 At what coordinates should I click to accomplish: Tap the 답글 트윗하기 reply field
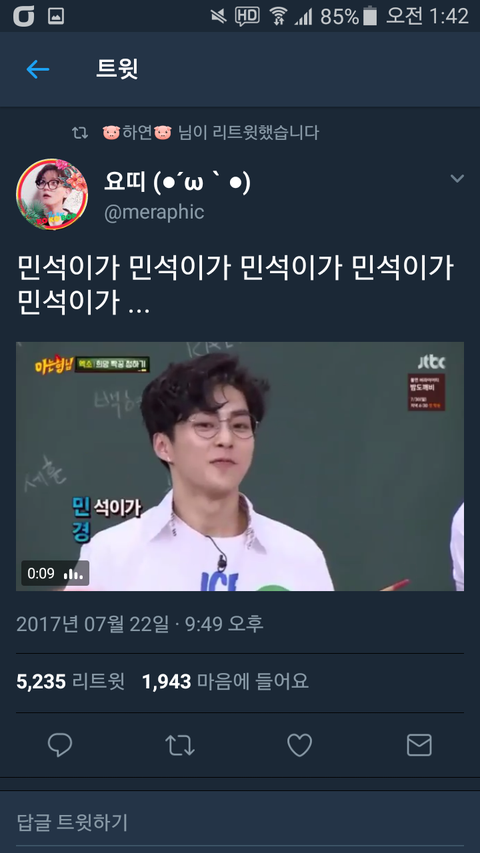[239, 823]
